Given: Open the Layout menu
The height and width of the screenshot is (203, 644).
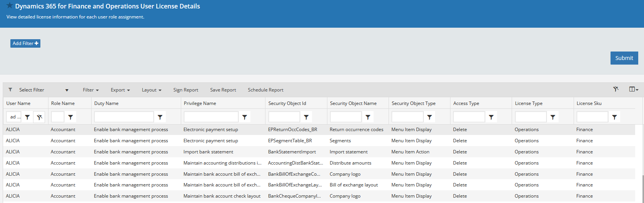Looking at the screenshot, I should (152, 90).
